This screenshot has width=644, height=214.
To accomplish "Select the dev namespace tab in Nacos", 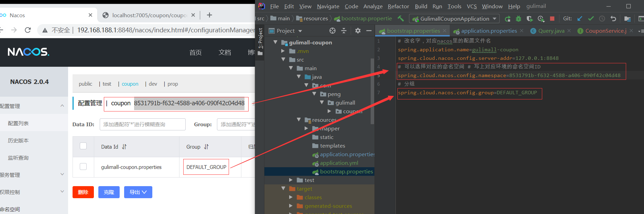I will [x=153, y=84].
